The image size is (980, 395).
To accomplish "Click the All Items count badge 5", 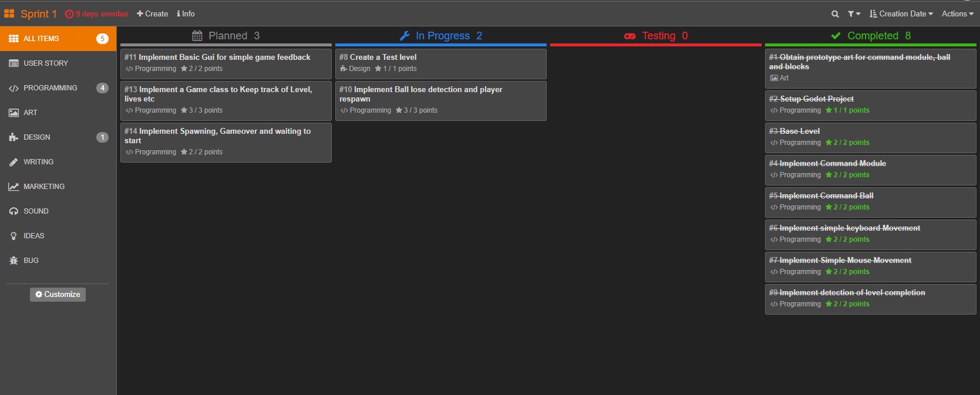I will pyautogui.click(x=102, y=39).
